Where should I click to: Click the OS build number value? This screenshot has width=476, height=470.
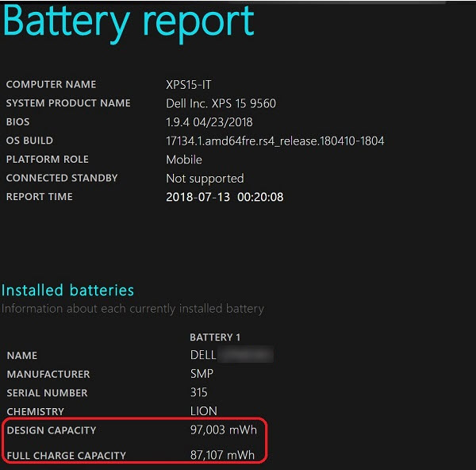(274, 141)
